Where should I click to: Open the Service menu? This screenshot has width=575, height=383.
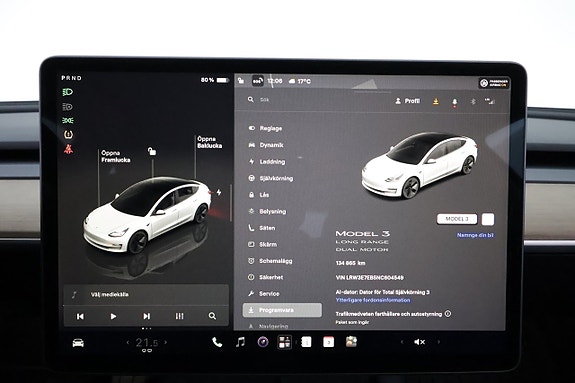(264, 293)
